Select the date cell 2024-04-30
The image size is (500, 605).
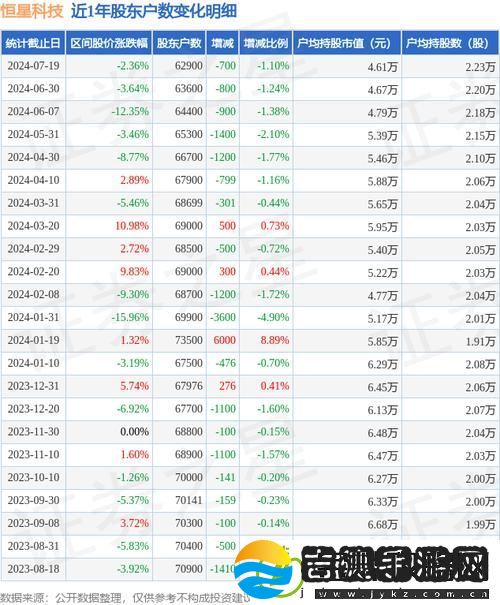pos(34,157)
